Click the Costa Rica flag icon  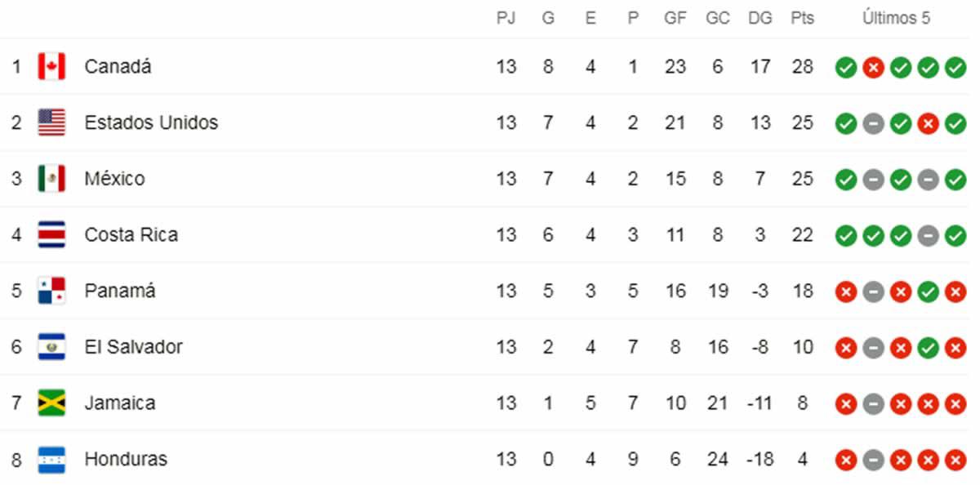pyautogui.click(x=51, y=234)
